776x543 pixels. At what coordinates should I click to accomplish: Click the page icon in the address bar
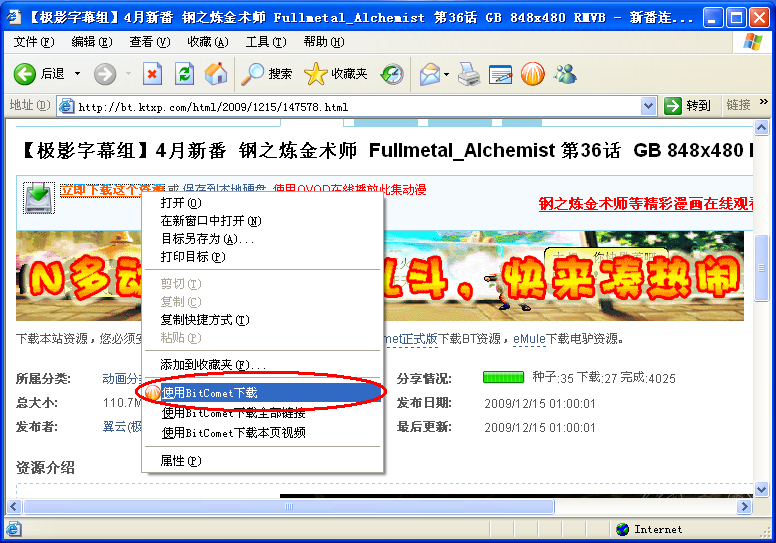click(x=66, y=106)
